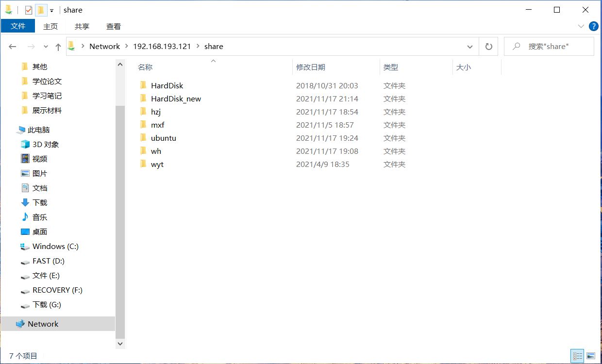Select the hzj folder icon

(x=143, y=111)
